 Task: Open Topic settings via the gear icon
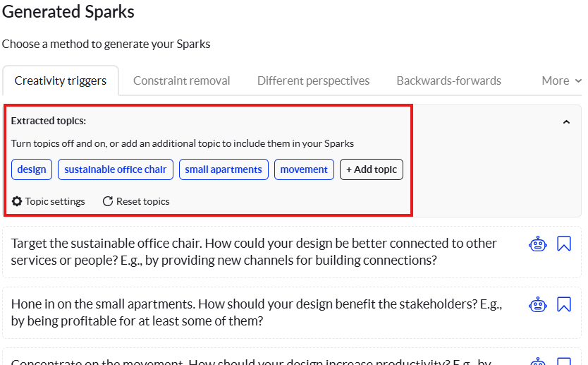click(x=17, y=201)
